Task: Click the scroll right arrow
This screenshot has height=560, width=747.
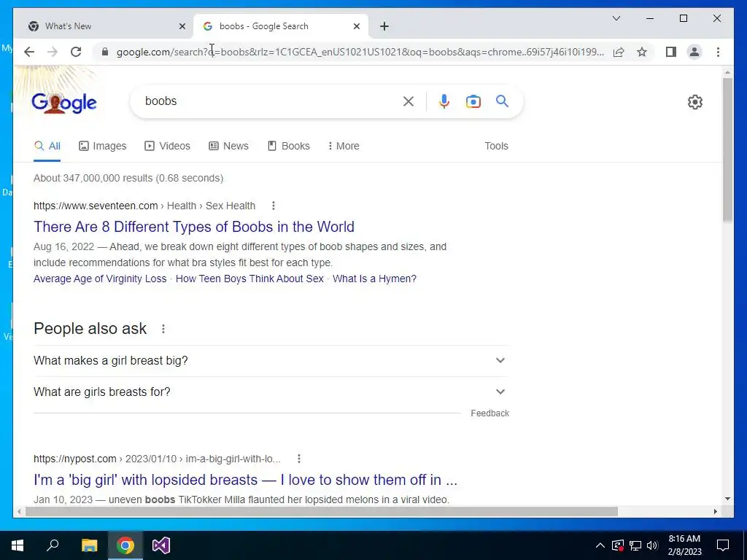Action: click(x=715, y=511)
